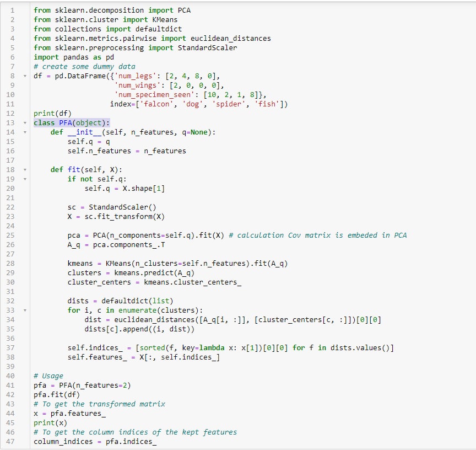Image resolution: width=476 pixels, height=450 pixels.
Task: Click the comment about Cov matrix embedded in PCA
Action: [x=318, y=235]
